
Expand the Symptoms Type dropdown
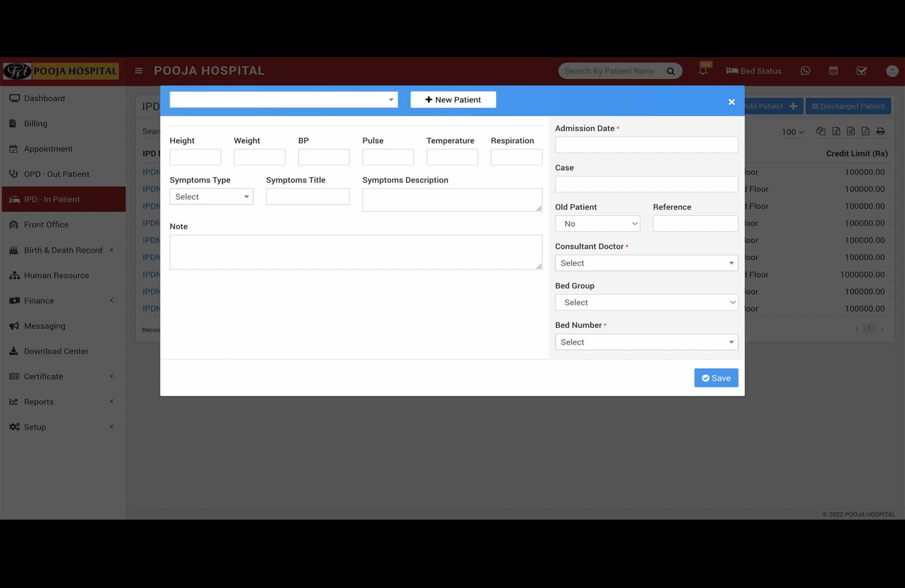pyautogui.click(x=211, y=197)
